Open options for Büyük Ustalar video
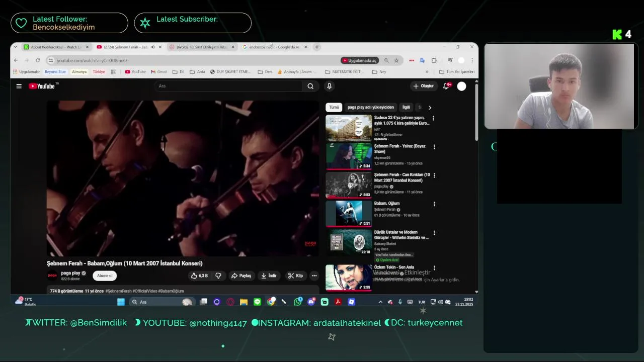The width and height of the screenshot is (644, 362). pyautogui.click(x=434, y=233)
